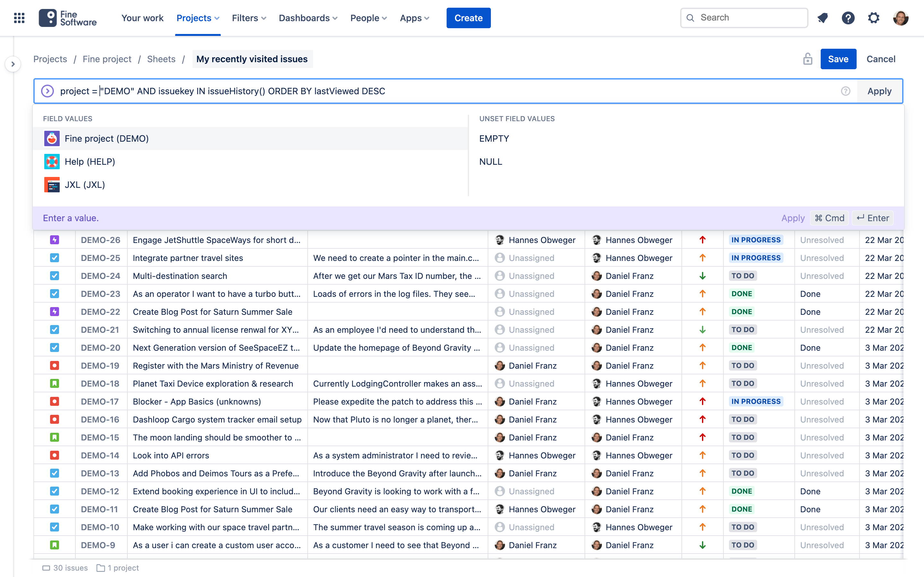
Task: Open the notifications bell
Action: (x=823, y=18)
